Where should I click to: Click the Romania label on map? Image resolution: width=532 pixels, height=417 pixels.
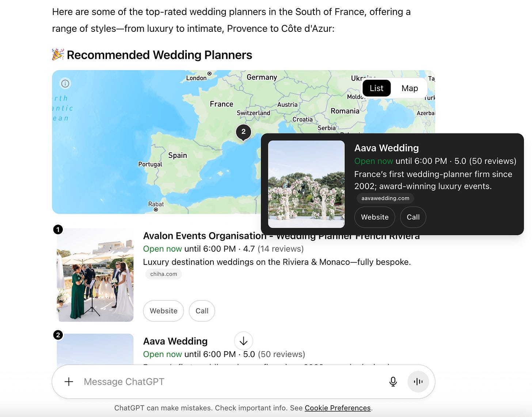point(345,111)
